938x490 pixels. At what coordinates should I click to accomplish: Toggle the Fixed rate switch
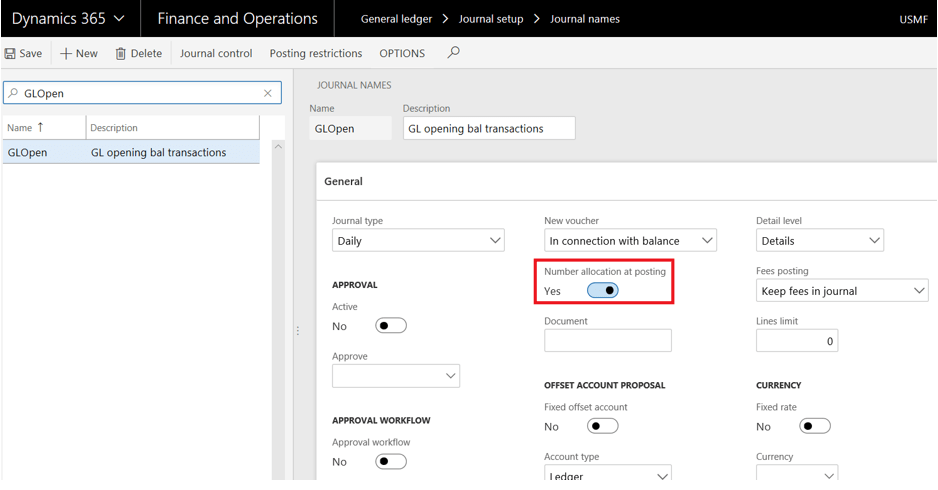pos(814,426)
